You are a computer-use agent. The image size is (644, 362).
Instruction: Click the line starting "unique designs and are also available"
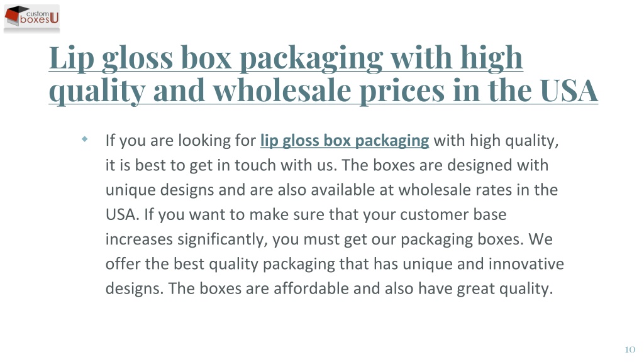(x=331, y=190)
